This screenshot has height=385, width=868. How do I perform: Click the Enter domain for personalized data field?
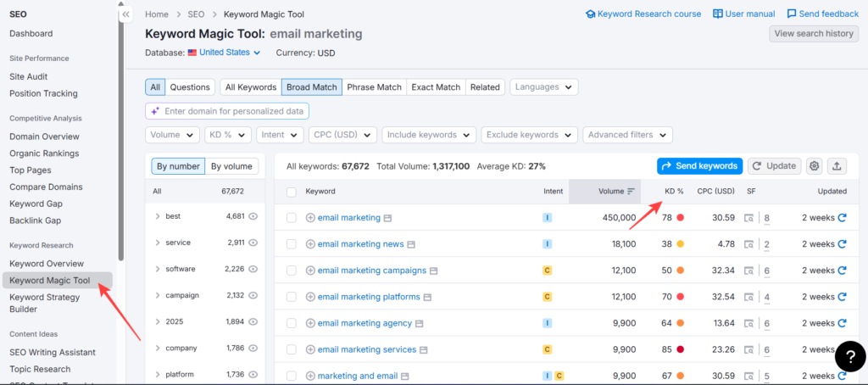point(227,111)
